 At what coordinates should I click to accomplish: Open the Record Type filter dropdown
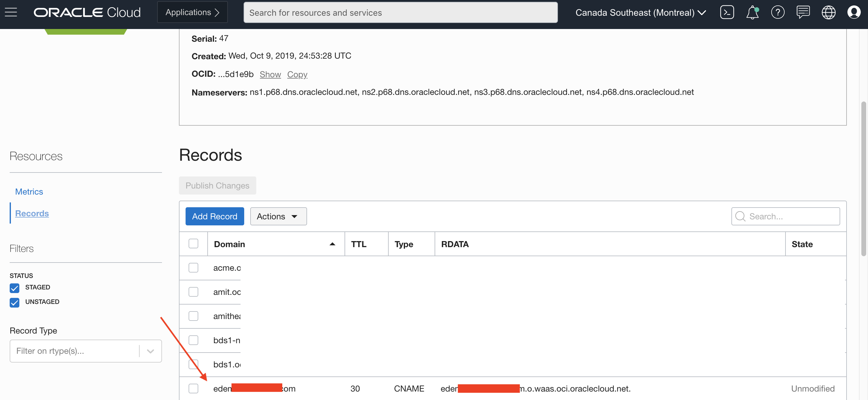click(150, 351)
